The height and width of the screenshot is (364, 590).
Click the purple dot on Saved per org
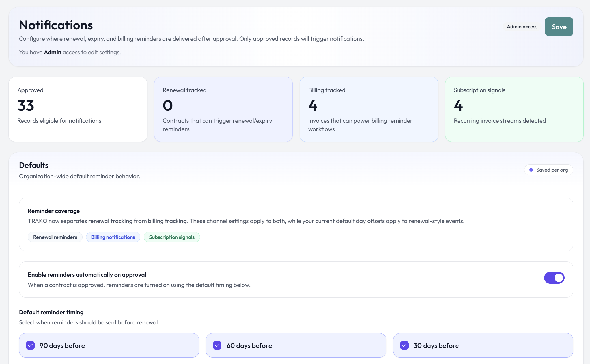531,170
